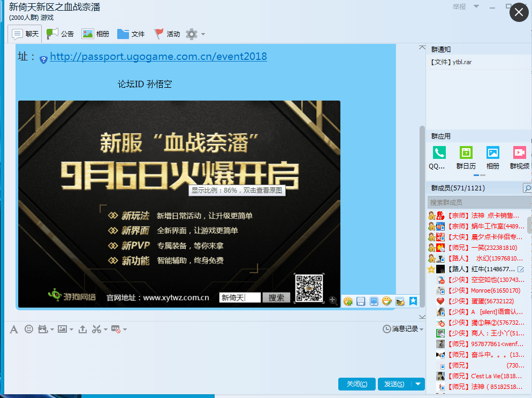Open 活动 activities tab
The height and width of the screenshot is (398, 532).
[x=166, y=34]
